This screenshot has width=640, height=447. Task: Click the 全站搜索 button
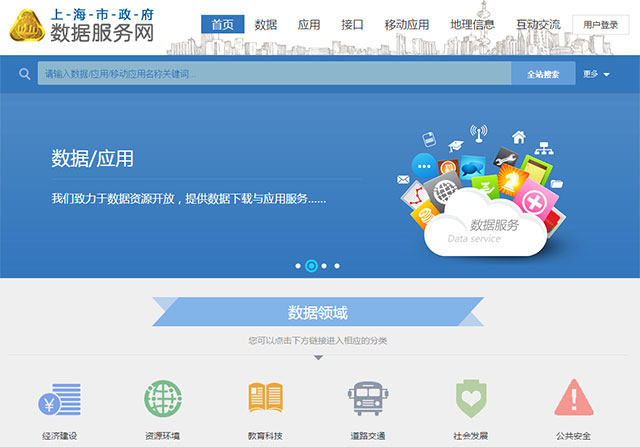pyautogui.click(x=543, y=74)
